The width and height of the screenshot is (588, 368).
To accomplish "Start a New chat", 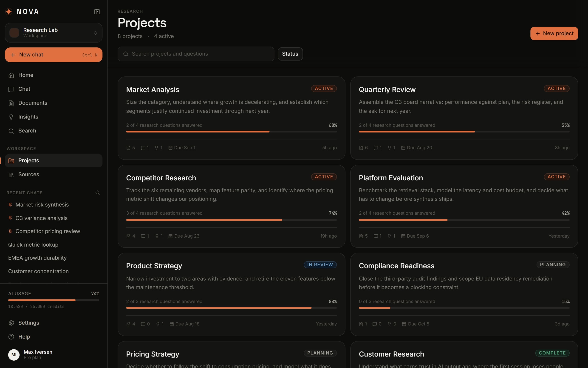I will click(x=54, y=55).
